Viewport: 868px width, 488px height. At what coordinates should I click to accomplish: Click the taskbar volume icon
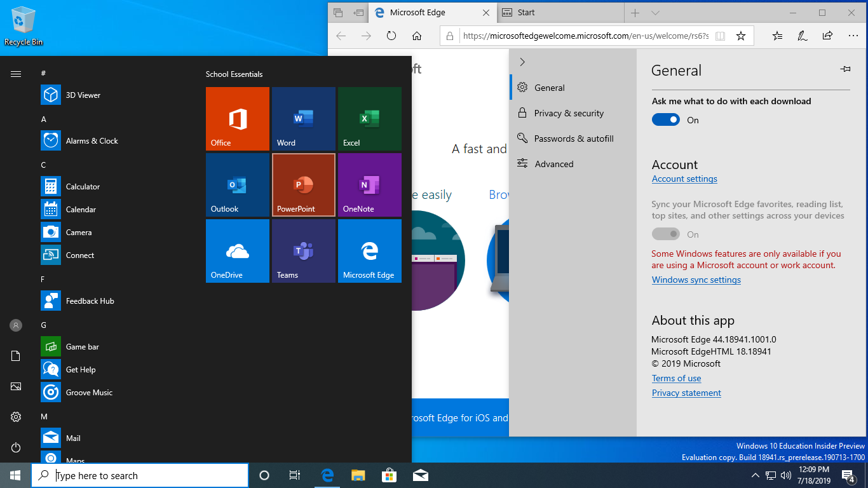click(x=786, y=475)
